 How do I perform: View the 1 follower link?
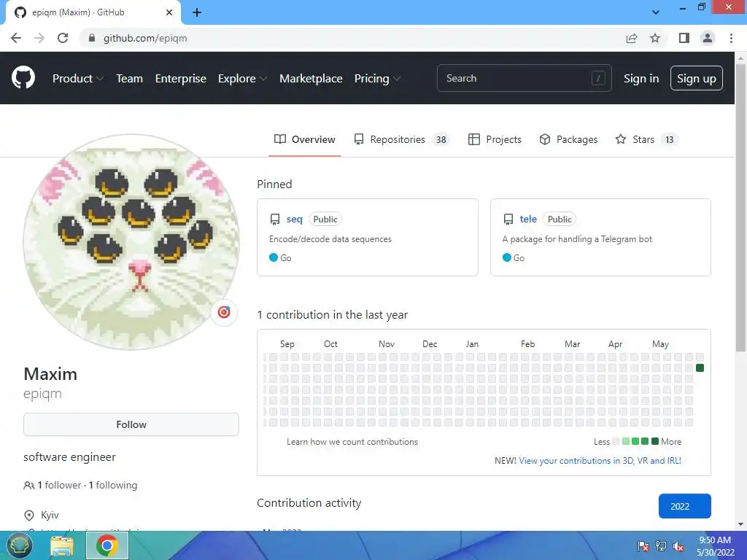point(59,485)
